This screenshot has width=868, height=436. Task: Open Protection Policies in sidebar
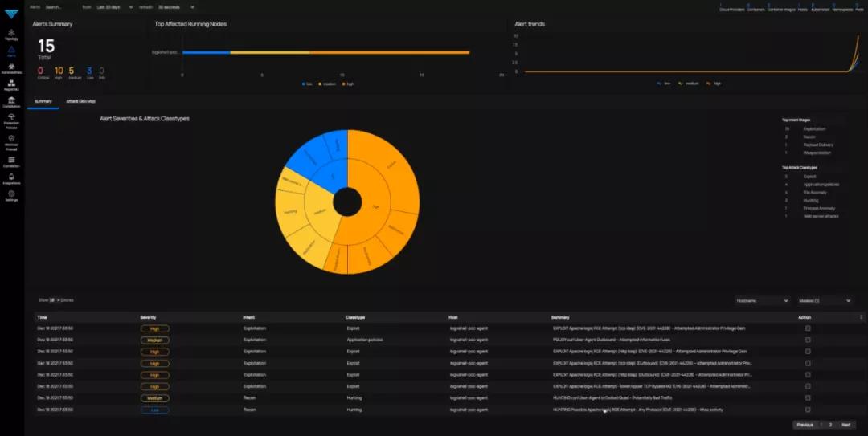pos(11,120)
